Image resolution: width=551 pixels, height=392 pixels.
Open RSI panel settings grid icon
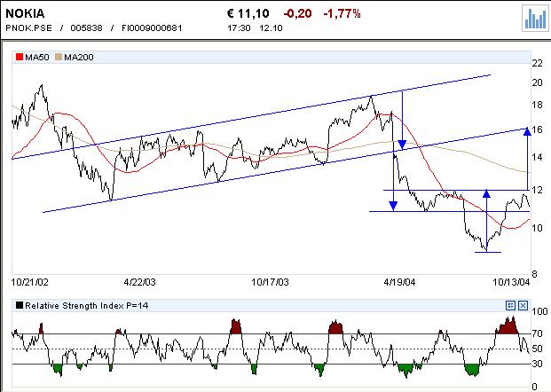510,306
